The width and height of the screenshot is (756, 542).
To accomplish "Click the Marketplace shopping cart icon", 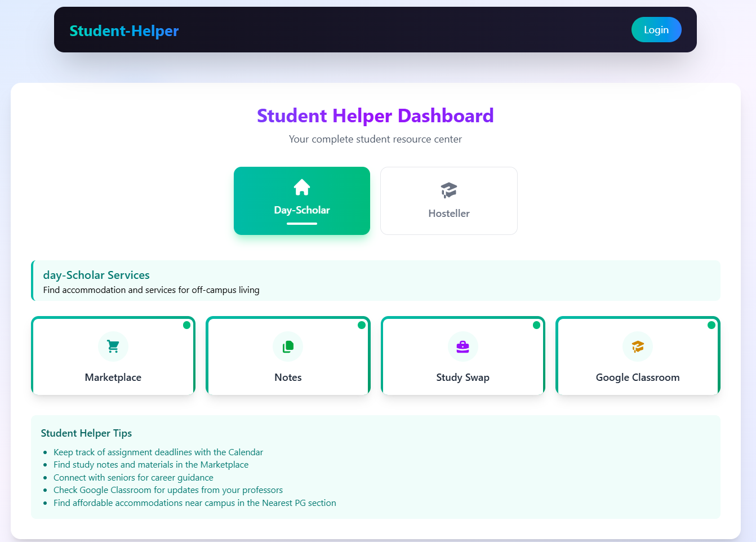I will [x=113, y=346].
